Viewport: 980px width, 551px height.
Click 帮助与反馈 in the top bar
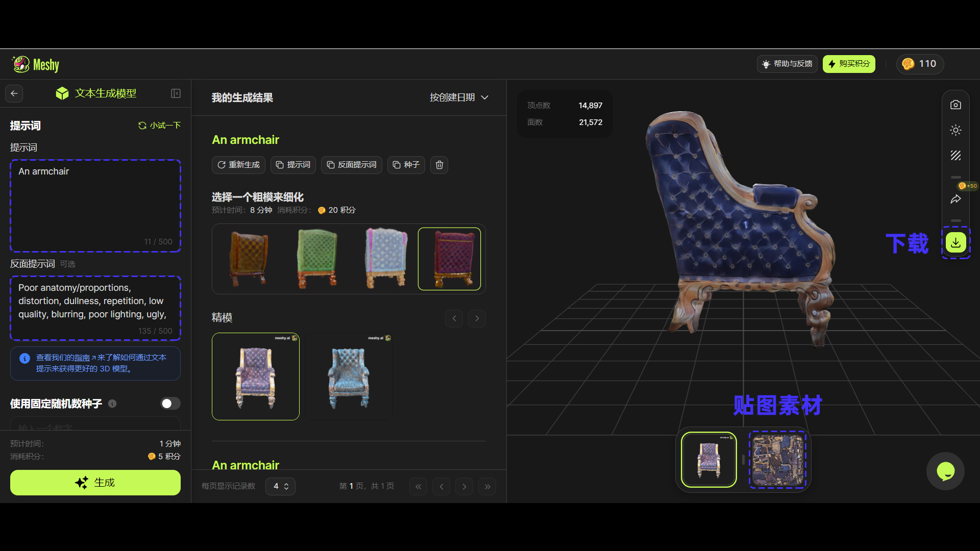click(787, 64)
